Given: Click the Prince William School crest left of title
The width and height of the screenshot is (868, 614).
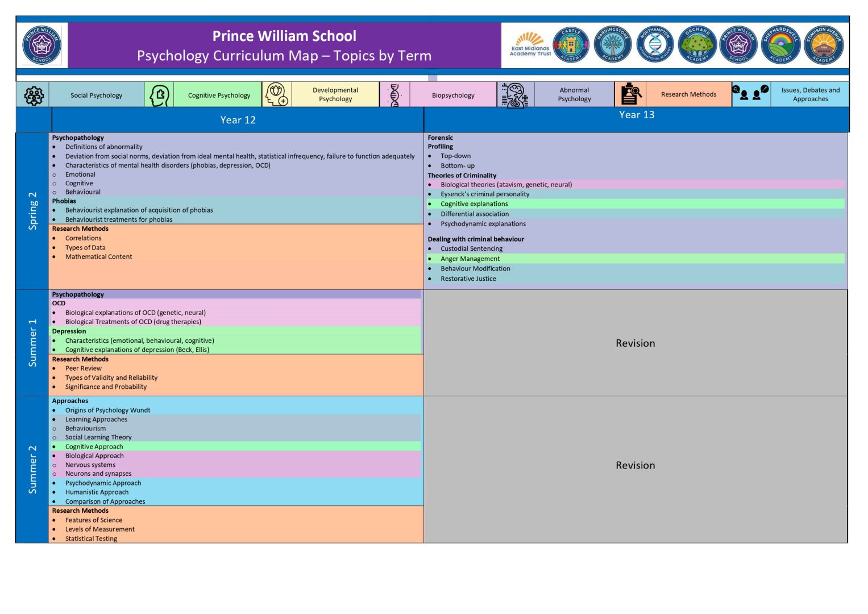Looking at the screenshot, I should tap(41, 45).
